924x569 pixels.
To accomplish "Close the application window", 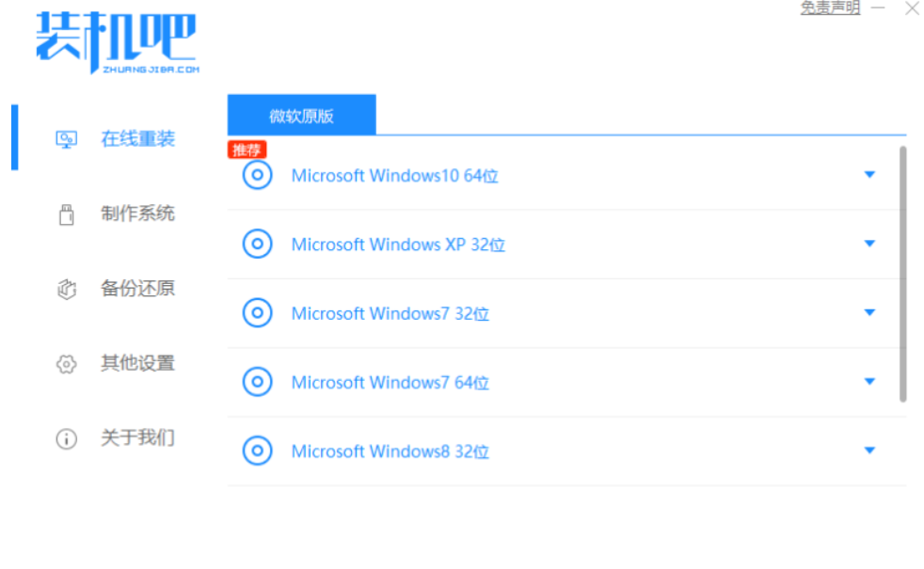I will coord(911,8).
